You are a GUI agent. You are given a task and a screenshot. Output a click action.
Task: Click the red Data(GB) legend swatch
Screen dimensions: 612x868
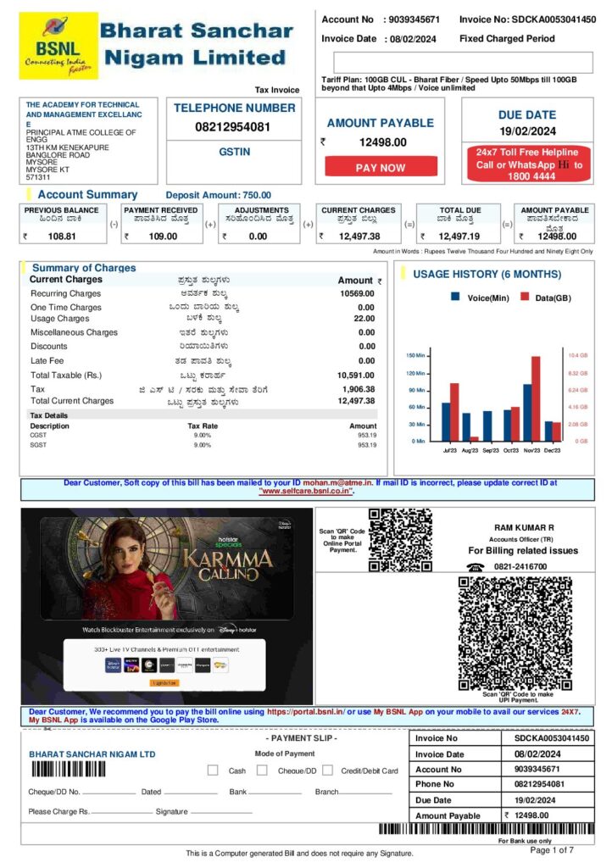(526, 297)
